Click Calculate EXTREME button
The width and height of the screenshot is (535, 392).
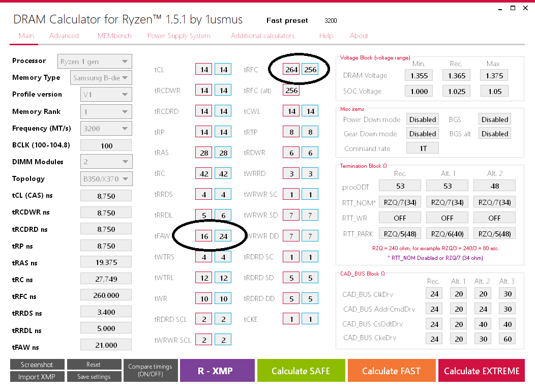click(x=482, y=370)
